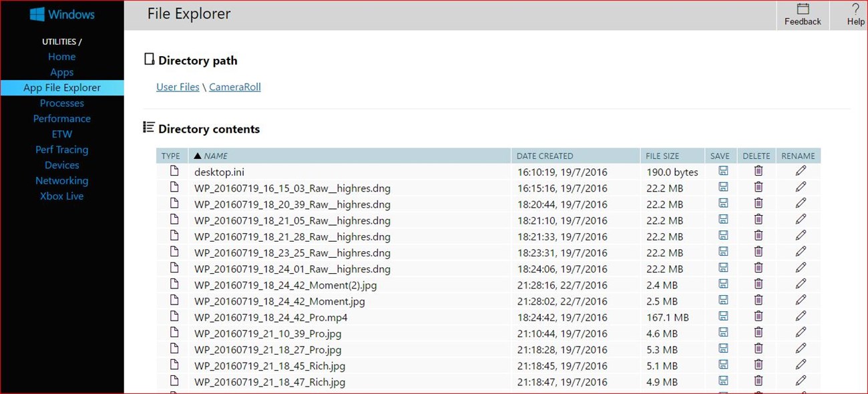The image size is (868, 394).
Task: Delete the WP_20160719_18_24_42_Pro.mp4 file
Action: (x=758, y=317)
